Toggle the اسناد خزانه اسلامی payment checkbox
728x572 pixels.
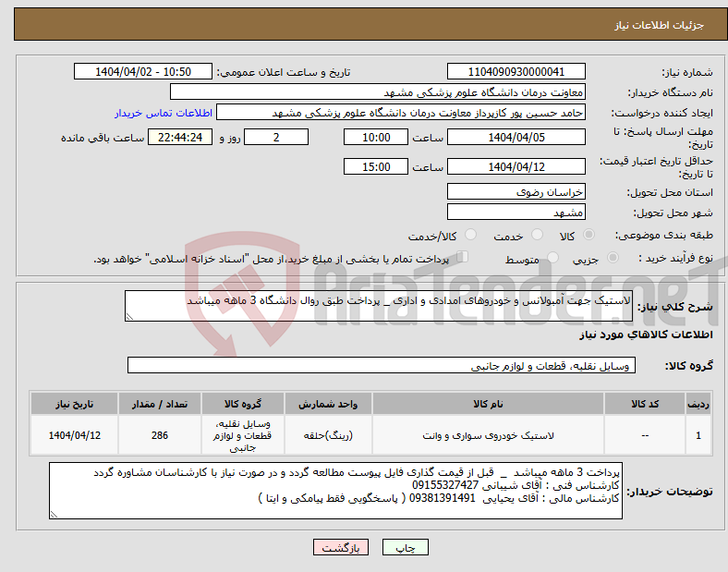click(x=463, y=257)
